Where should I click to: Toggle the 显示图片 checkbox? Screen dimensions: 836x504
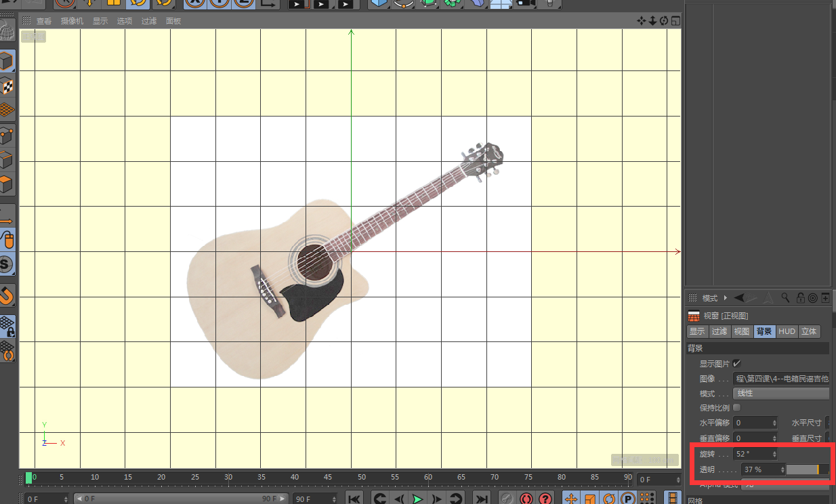tap(736, 364)
